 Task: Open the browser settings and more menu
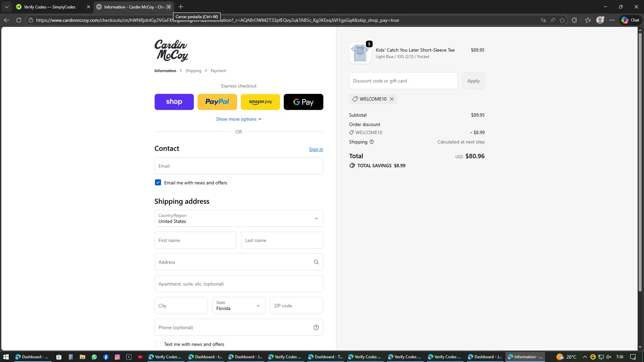click(612, 20)
